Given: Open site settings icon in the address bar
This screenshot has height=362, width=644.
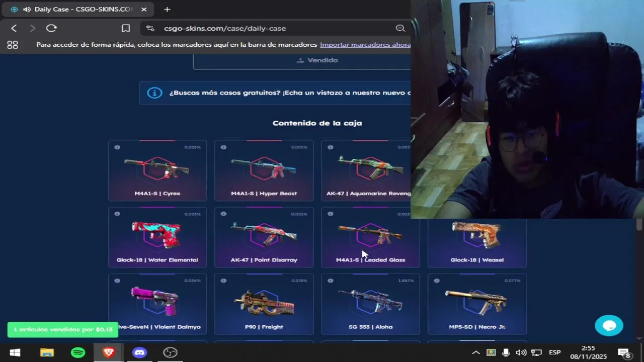Looking at the screenshot, I should pyautogui.click(x=150, y=28).
